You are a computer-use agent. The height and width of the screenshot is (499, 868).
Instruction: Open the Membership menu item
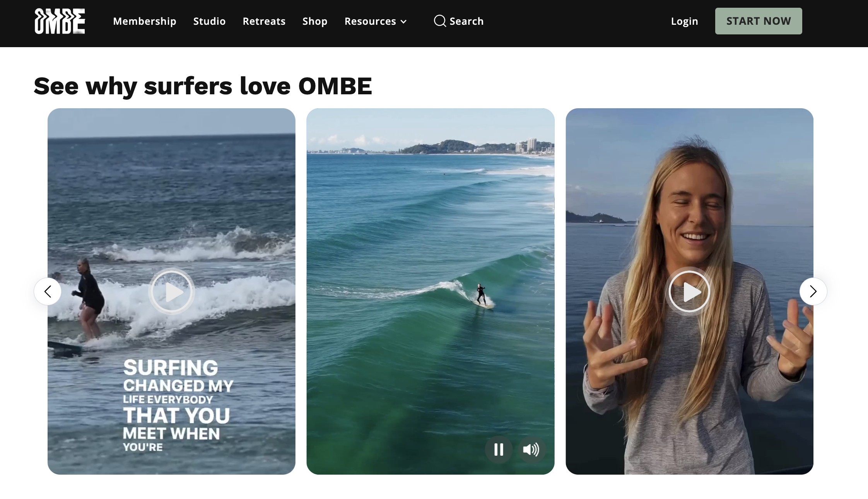click(145, 21)
